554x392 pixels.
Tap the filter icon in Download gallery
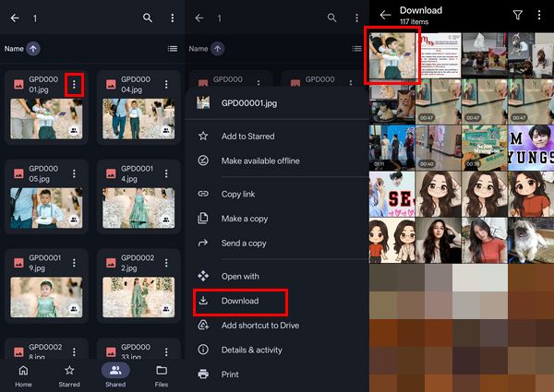(x=518, y=15)
